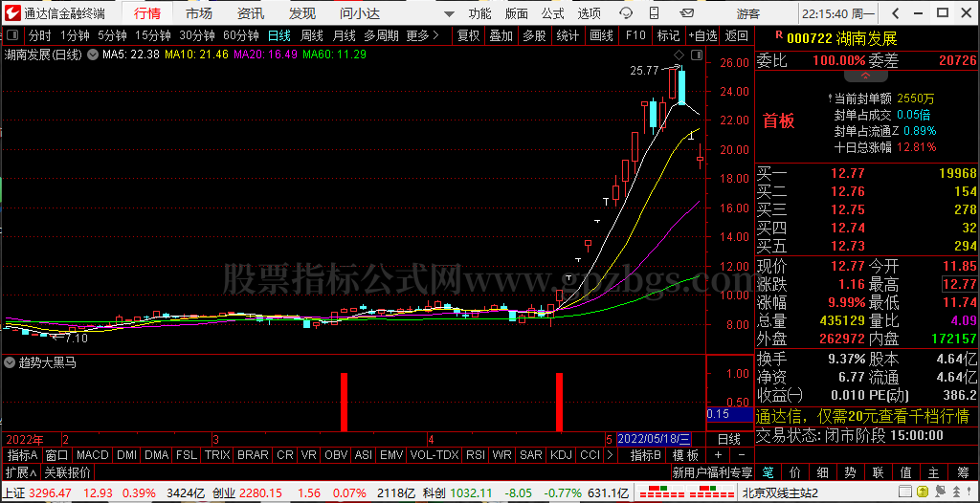980x503 pixels.
Task: Select the KDJ indicator
Action: point(561,455)
